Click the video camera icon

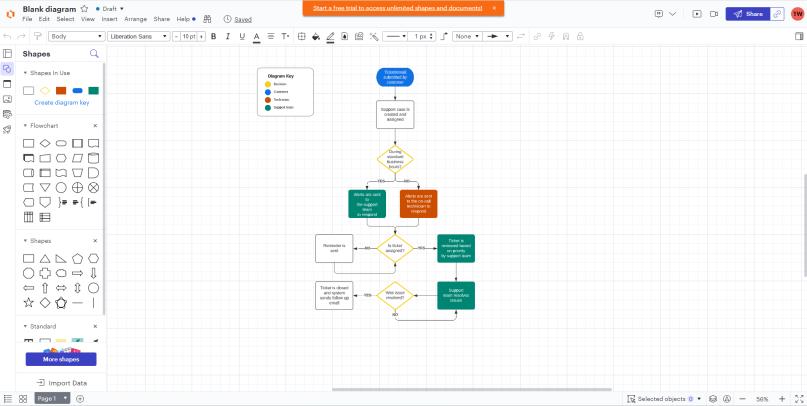[x=714, y=14]
